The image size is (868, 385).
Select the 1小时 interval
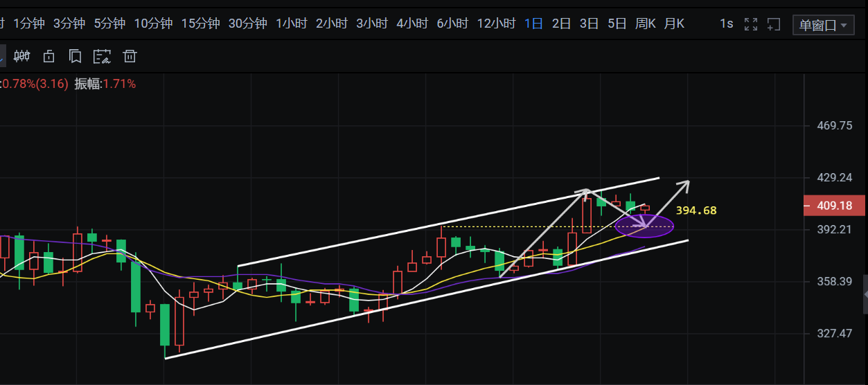click(291, 24)
